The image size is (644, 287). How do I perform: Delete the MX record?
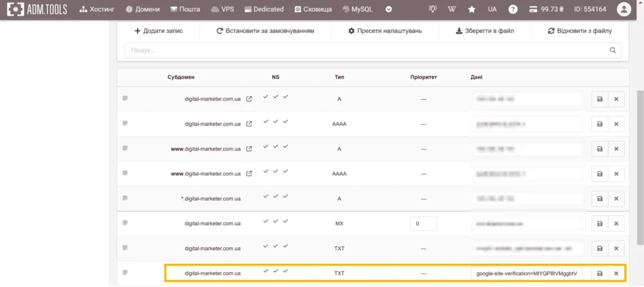616,224
